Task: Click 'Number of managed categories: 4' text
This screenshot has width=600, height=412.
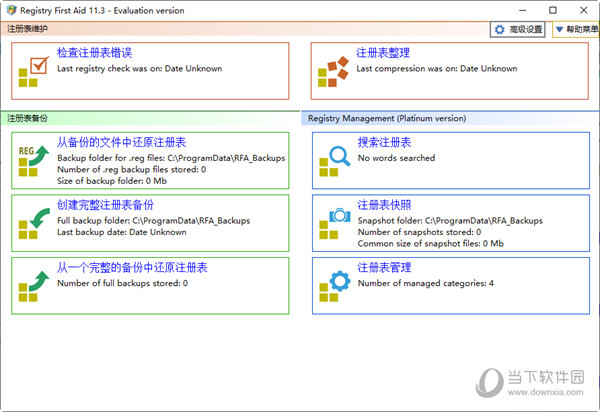Action: (x=426, y=283)
